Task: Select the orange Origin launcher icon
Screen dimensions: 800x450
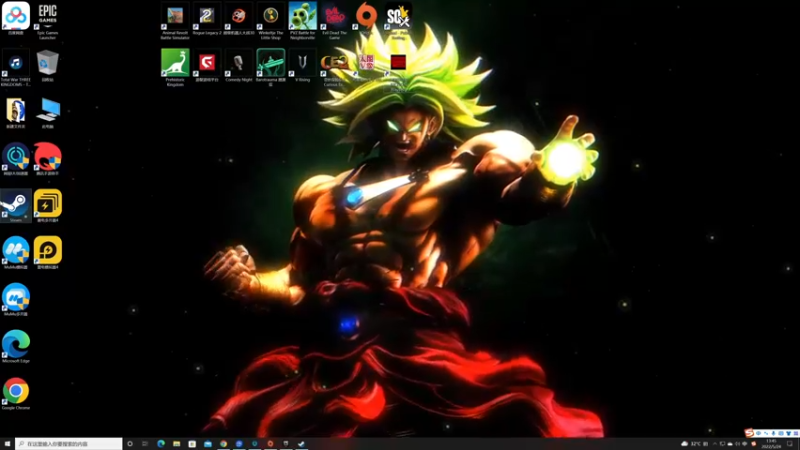Action: (x=366, y=17)
